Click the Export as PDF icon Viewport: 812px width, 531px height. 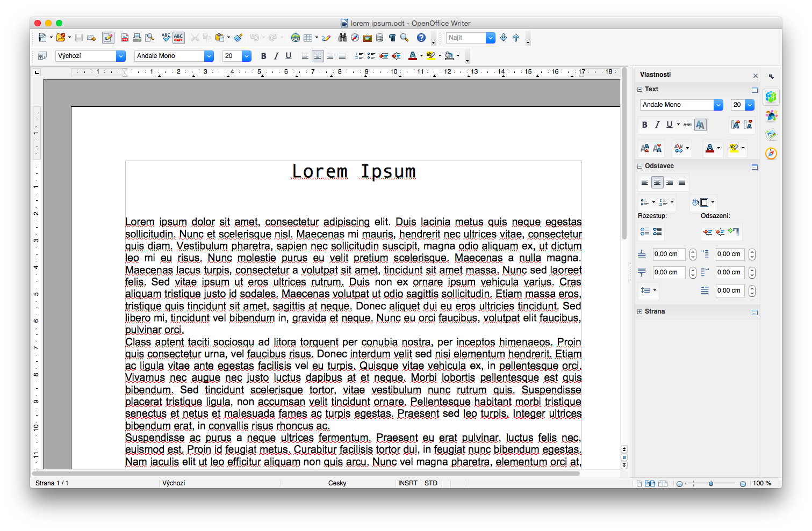pyautogui.click(x=125, y=38)
